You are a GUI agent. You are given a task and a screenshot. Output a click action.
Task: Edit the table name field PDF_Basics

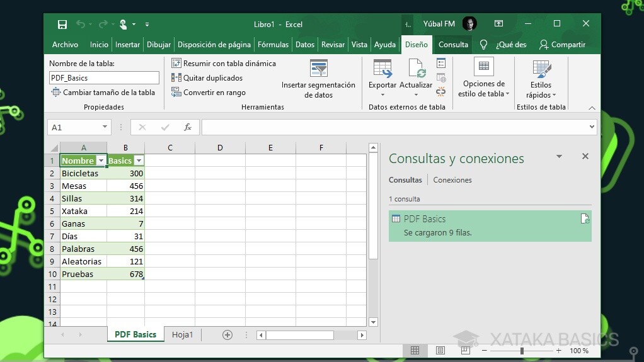[104, 77]
